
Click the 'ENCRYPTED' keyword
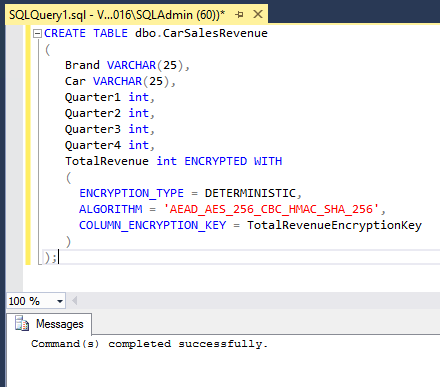(216, 161)
